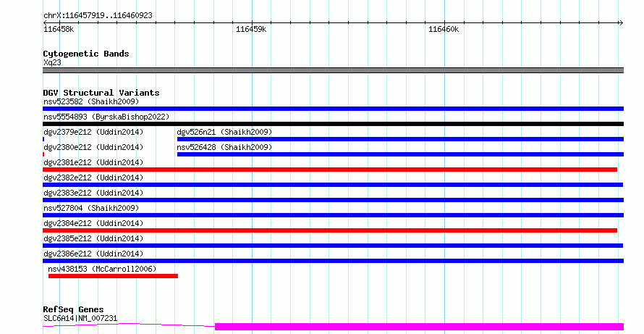644x334 pixels.
Task: Click the blue bar of dgv2385e212
Action: [x=333, y=246]
